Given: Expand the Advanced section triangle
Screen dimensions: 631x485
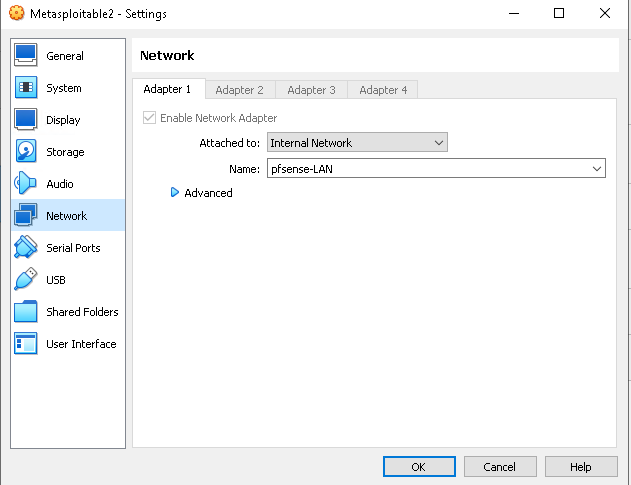Looking at the screenshot, I should pos(175,192).
